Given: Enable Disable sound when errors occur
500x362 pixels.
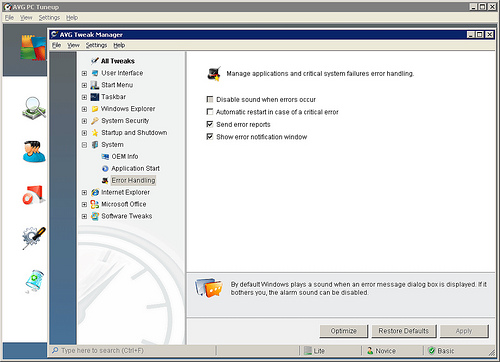Looking at the screenshot, I should [x=210, y=99].
